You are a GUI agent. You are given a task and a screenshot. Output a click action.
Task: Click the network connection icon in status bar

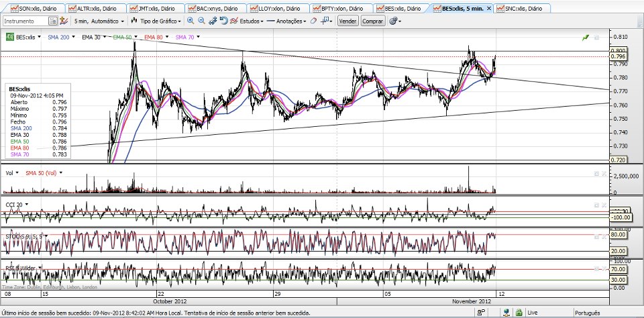(x=507, y=313)
